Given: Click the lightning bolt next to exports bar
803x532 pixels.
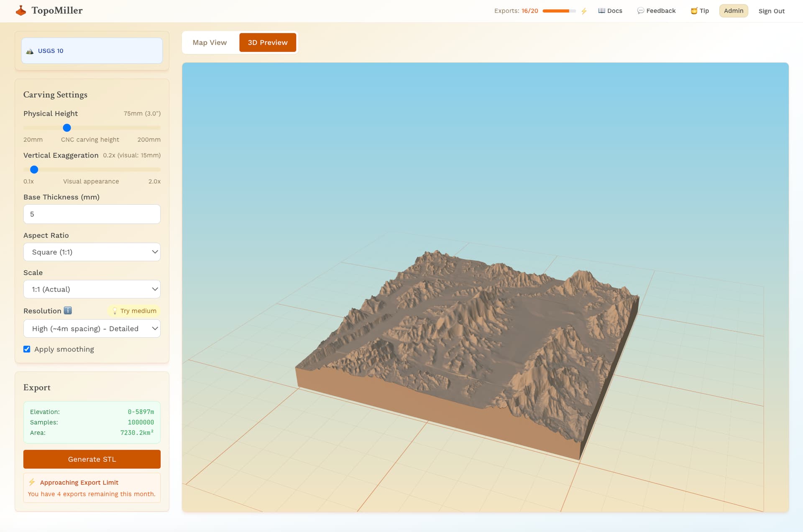Looking at the screenshot, I should click(x=584, y=11).
